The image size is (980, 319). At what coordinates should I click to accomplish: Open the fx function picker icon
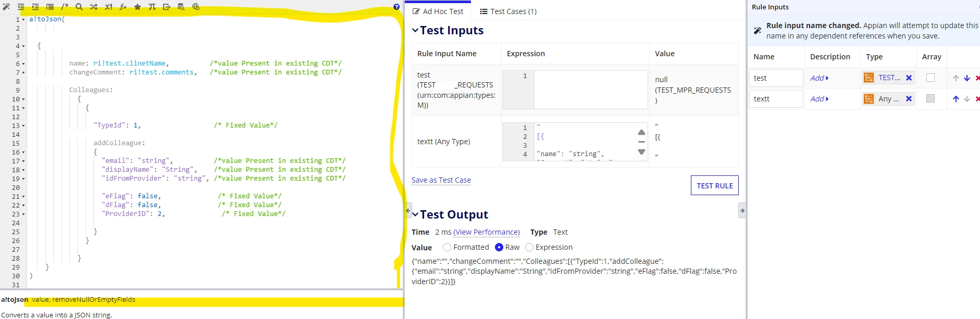[x=123, y=7]
